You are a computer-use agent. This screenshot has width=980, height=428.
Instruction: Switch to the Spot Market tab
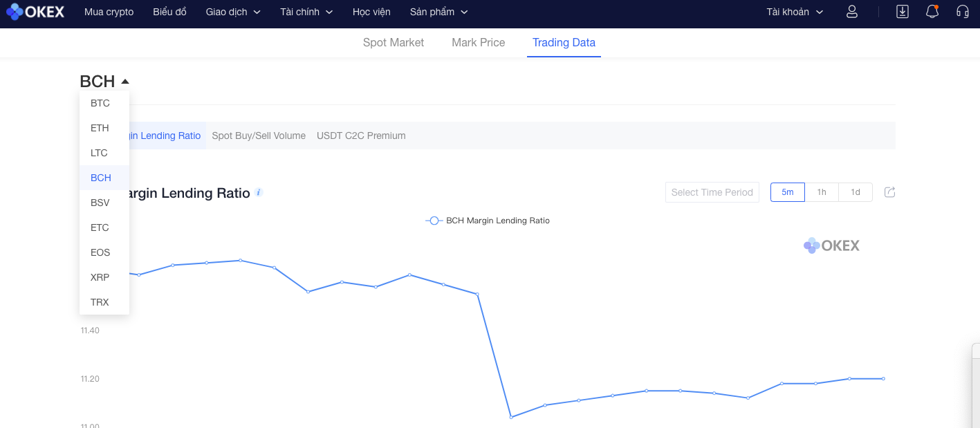pyautogui.click(x=394, y=43)
